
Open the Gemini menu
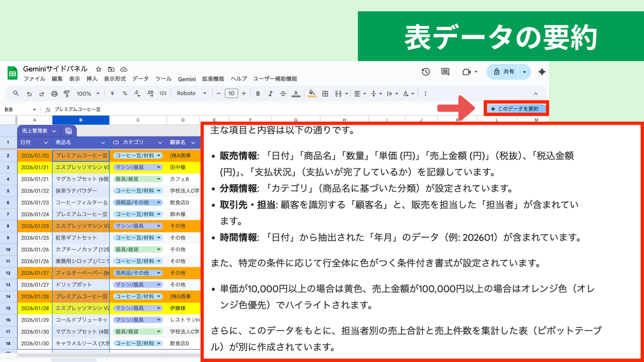(x=187, y=79)
